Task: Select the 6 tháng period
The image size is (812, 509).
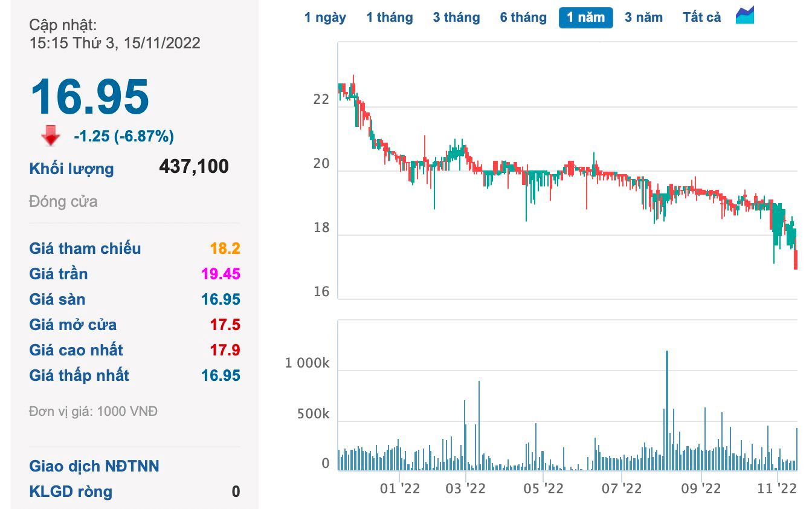Action: (523, 17)
